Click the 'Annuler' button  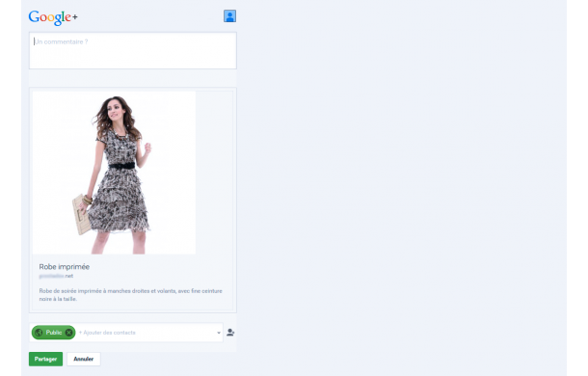[84, 359]
